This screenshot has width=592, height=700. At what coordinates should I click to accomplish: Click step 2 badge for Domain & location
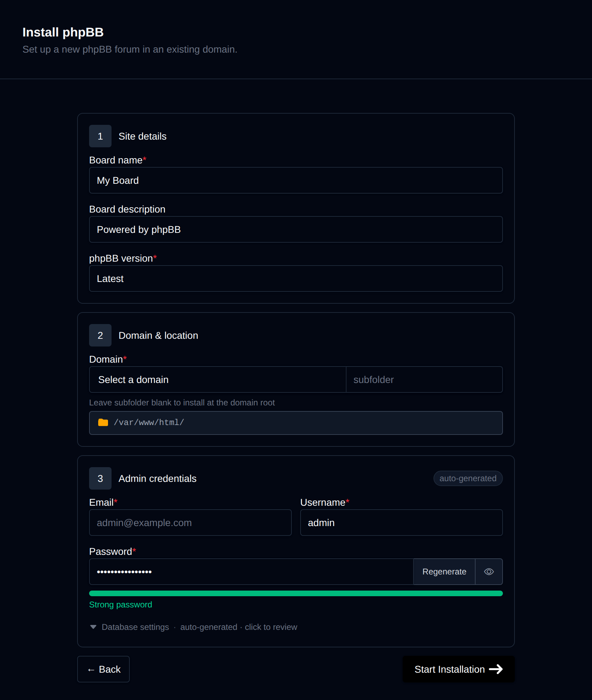(x=100, y=335)
